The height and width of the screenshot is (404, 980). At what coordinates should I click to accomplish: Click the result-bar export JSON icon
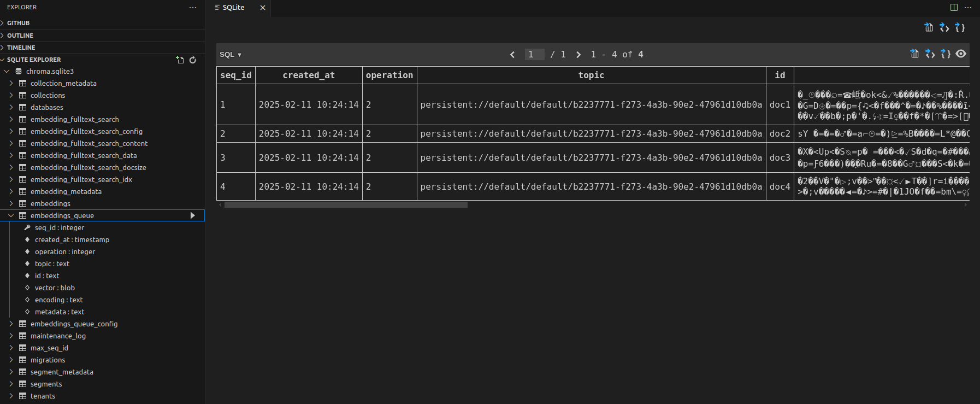tap(946, 54)
